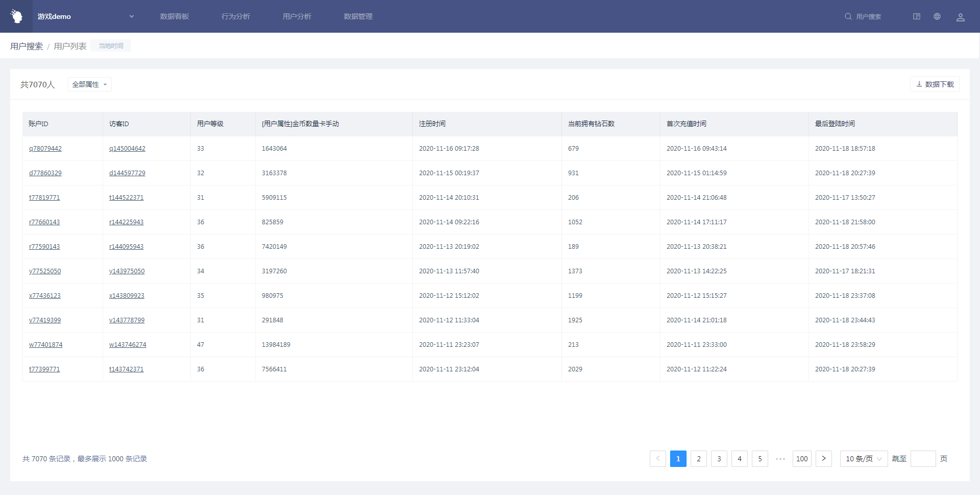This screenshot has height=495, width=980.
Task: Open the 用户分析 menu in the navbar
Action: [x=297, y=16]
